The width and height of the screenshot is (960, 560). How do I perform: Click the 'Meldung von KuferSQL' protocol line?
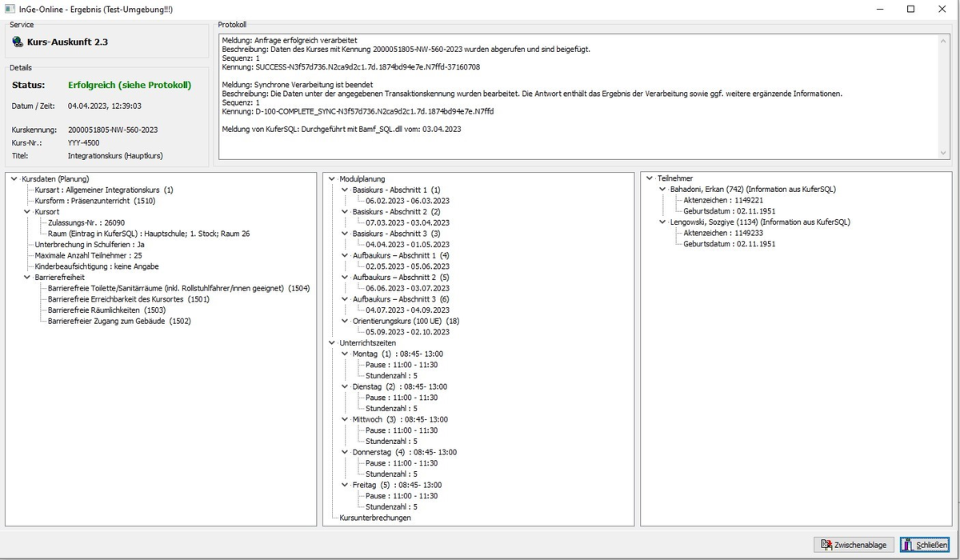(342, 129)
